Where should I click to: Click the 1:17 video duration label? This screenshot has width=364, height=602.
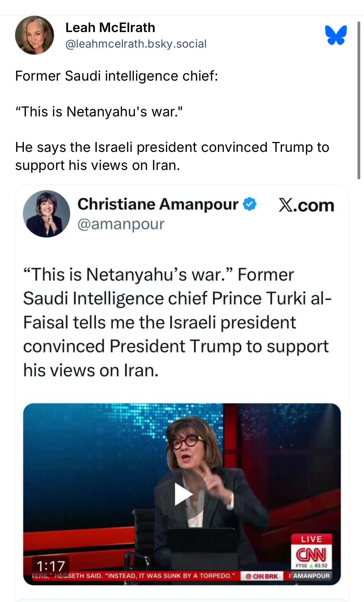51,566
